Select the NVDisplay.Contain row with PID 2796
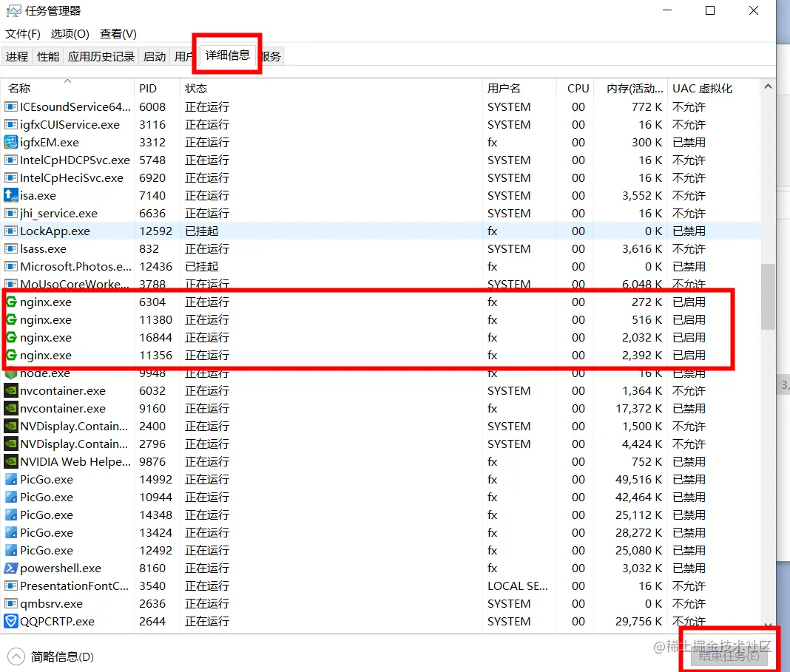790x672 pixels. [381, 444]
